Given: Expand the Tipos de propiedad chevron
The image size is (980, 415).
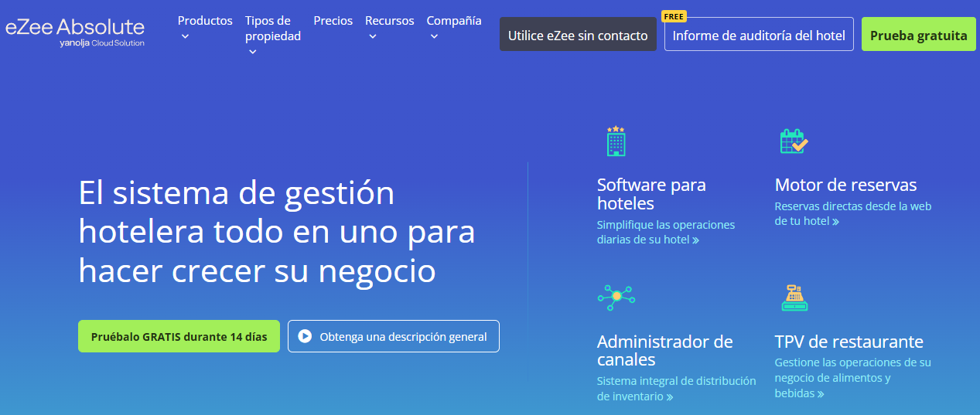Looking at the screenshot, I should click(x=251, y=52).
